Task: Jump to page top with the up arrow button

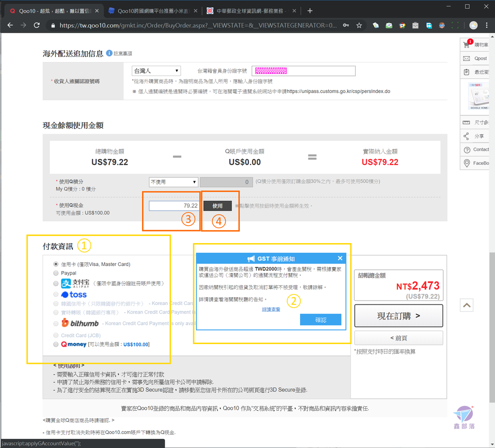Action: coord(466,305)
